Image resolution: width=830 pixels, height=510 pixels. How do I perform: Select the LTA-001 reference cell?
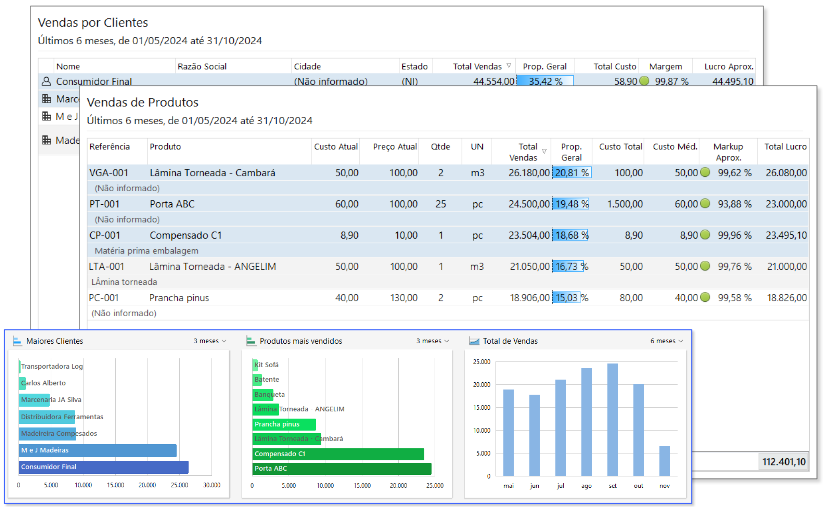[x=106, y=266]
